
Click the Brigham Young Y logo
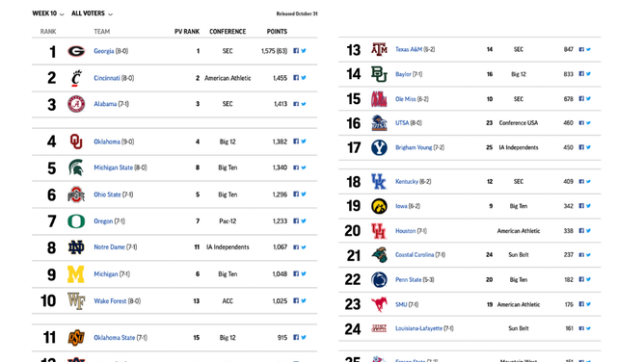(x=379, y=147)
